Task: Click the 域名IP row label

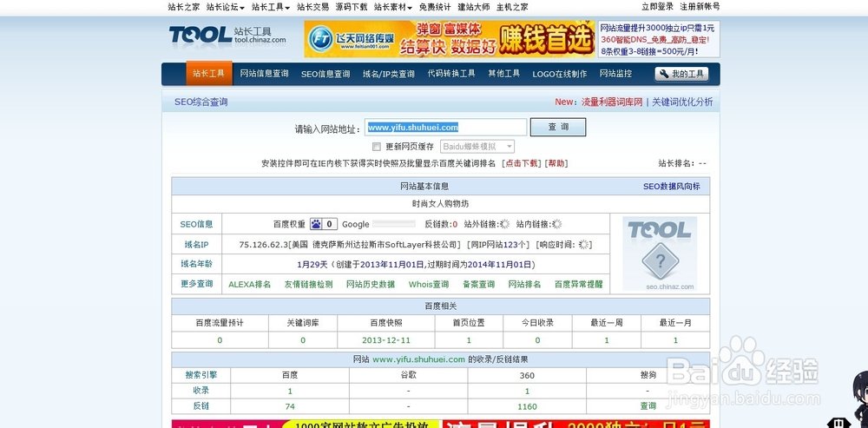Action: (x=196, y=244)
